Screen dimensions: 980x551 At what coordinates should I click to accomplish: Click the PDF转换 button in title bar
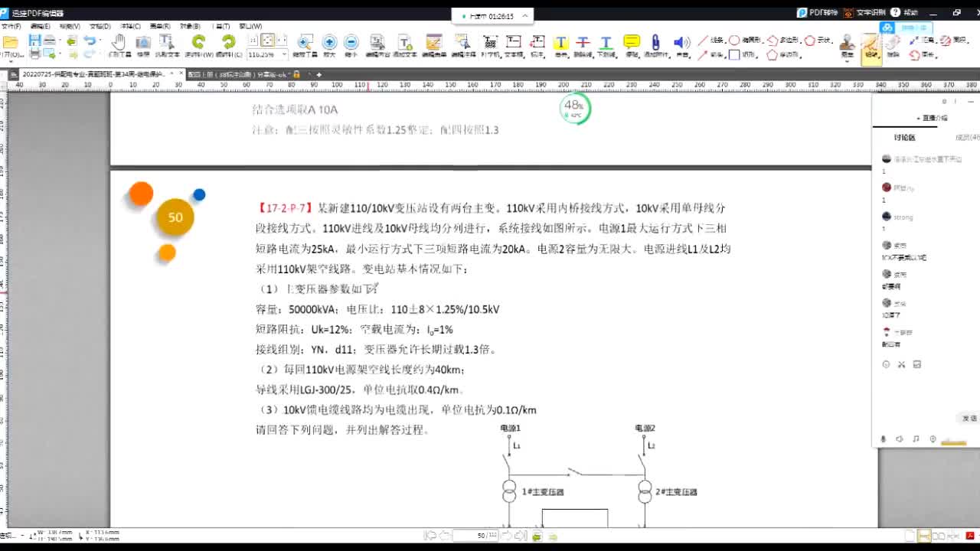(818, 13)
